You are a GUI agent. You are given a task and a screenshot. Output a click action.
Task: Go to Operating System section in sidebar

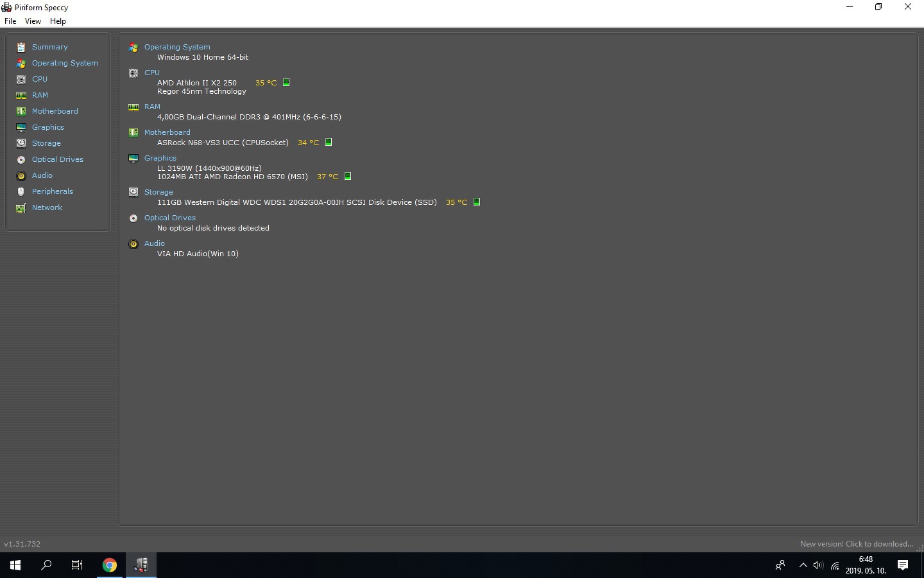(x=65, y=63)
